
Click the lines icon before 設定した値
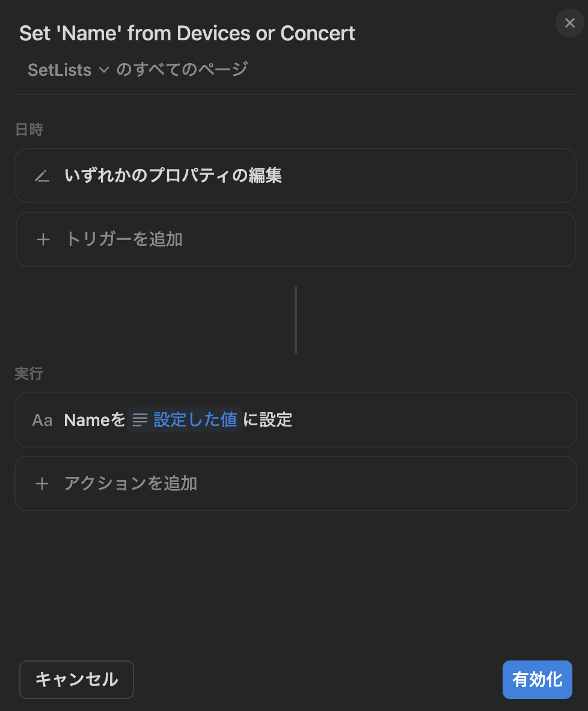(x=140, y=420)
